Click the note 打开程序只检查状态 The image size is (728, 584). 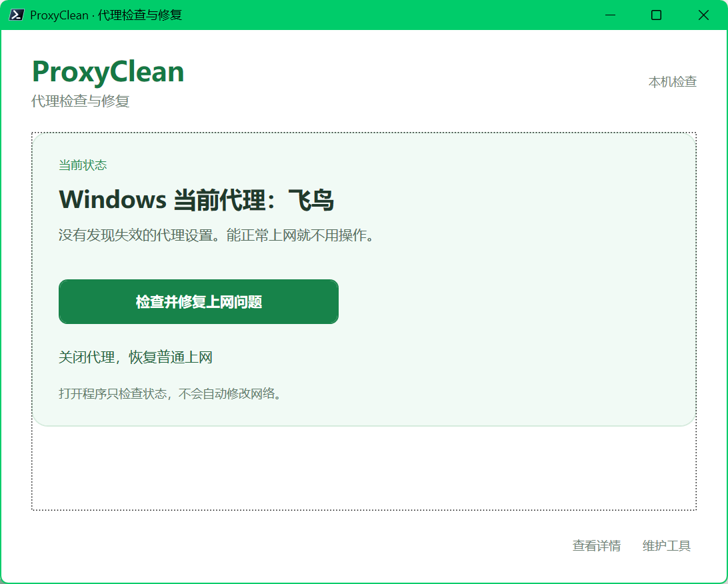coord(113,393)
